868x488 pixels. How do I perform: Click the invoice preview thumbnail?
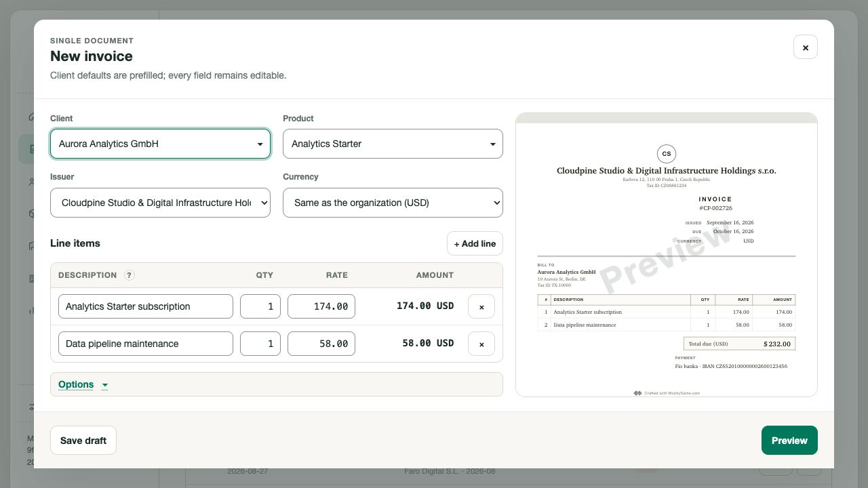tap(667, 255)
